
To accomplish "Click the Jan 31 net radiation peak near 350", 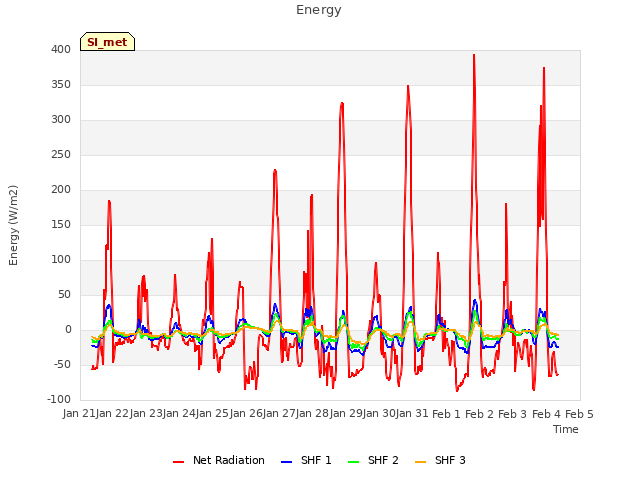I will [x=408, y=86].
